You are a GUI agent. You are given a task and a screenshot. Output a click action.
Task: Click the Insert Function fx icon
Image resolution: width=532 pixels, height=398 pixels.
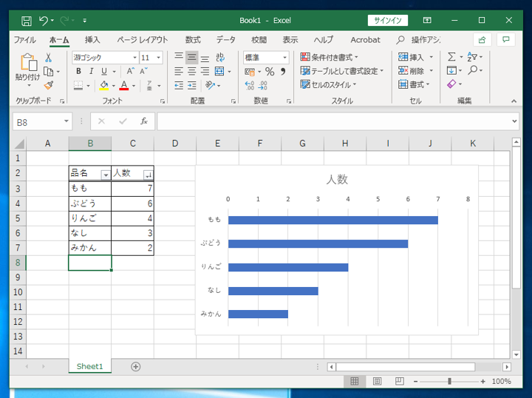(x=144, y=121)
